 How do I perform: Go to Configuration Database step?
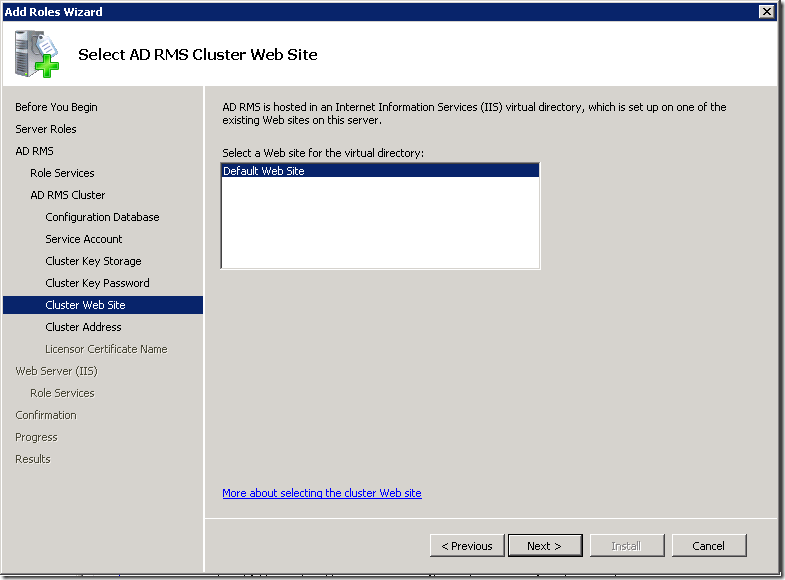tap(102, 217)
